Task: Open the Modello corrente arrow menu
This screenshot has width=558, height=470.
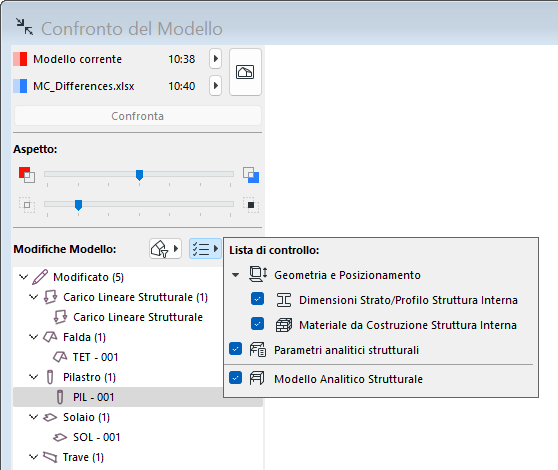Action: (x=216, y=59)
